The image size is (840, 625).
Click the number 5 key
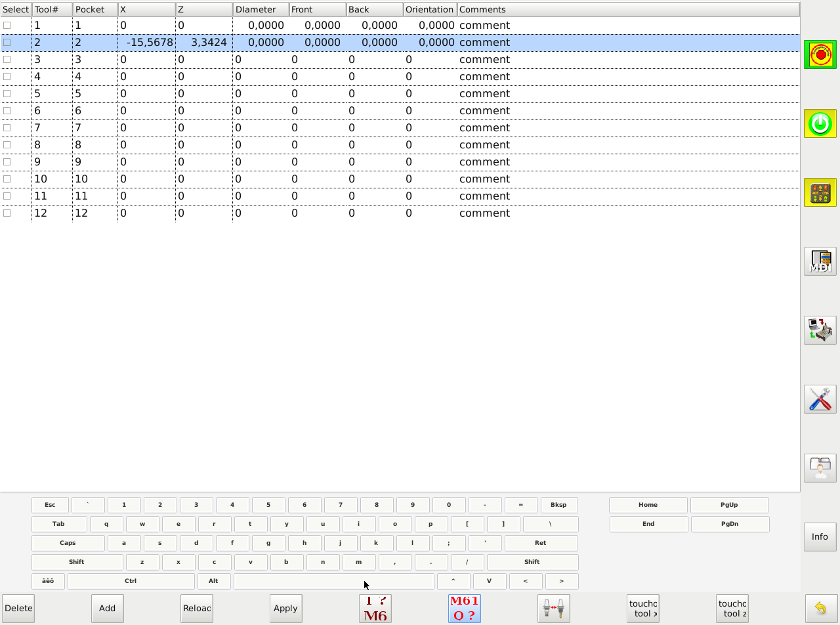click(x=268, y=505)
